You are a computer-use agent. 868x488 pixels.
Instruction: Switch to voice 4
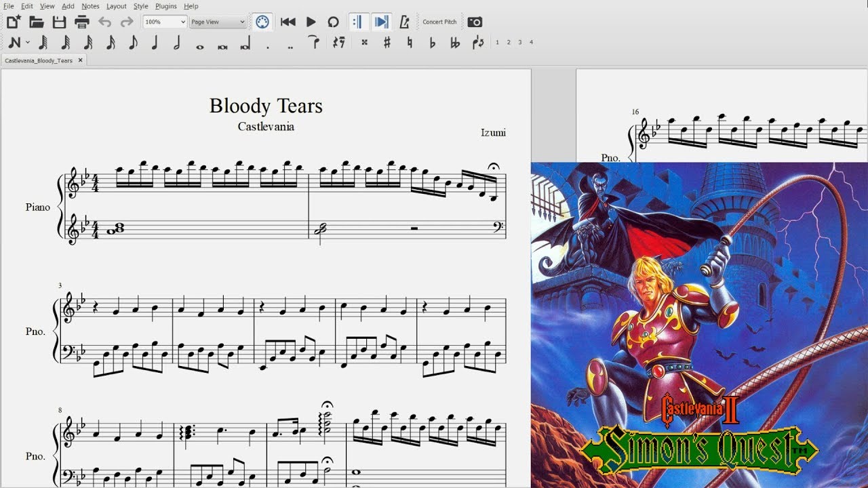(x=531, y=42)
